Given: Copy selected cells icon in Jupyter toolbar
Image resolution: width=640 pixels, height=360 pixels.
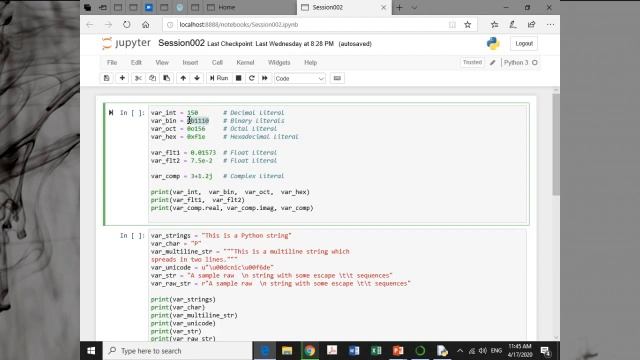Looking at the screenshot, I should pyautogui.click(x=152, y=78).
